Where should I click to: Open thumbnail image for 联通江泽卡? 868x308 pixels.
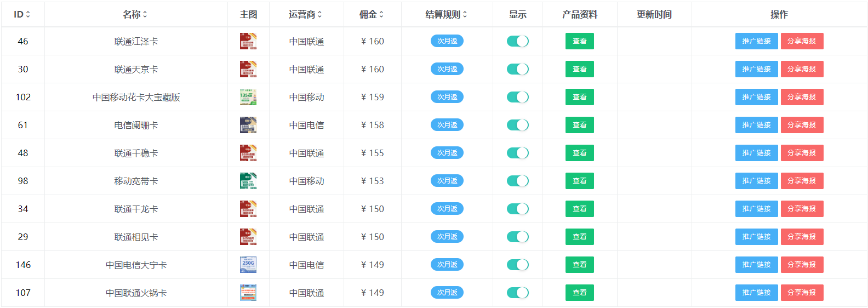point(248,41)
